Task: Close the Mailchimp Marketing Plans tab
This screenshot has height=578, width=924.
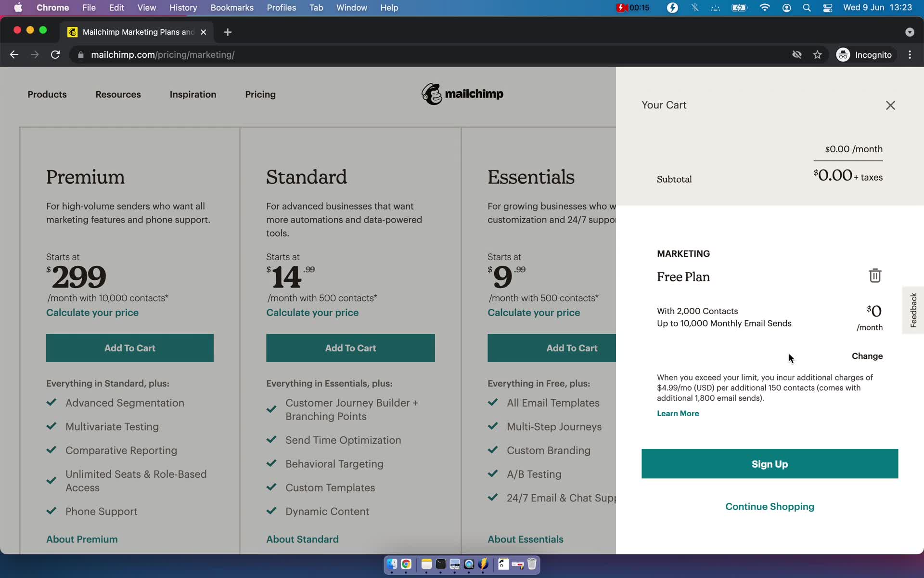Action: pyautogui.click(x=203, y=32)
